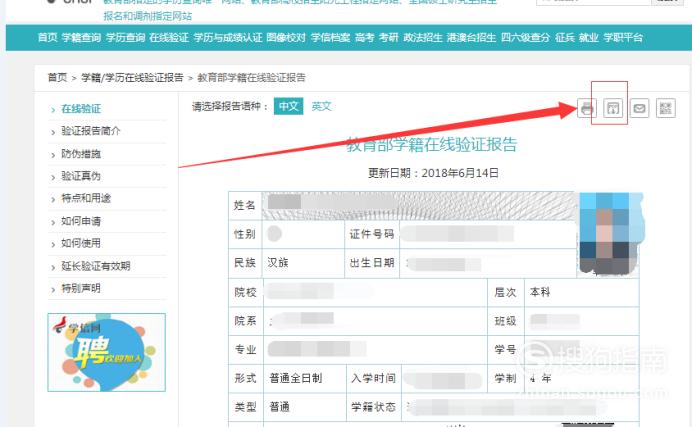Open 特点和用途 sidebar item

86,198
